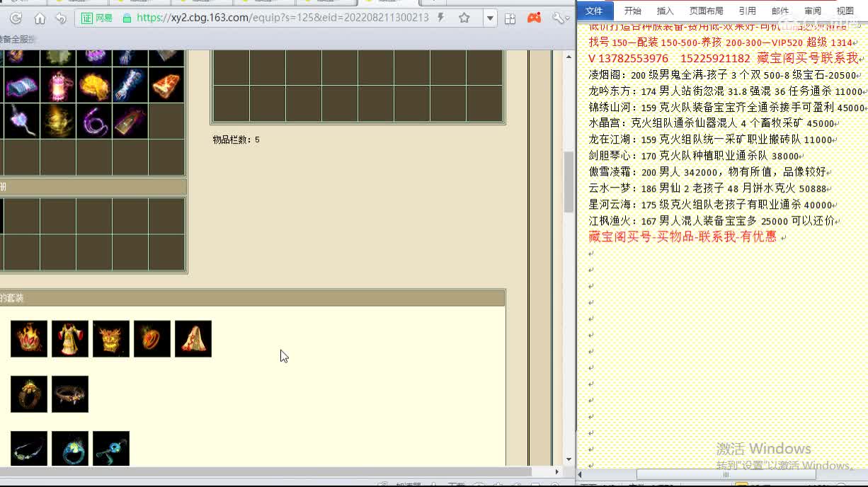The image size is (868, 487).
Task: Click the red 找号 150—配装 line
Action: [721, 42]
